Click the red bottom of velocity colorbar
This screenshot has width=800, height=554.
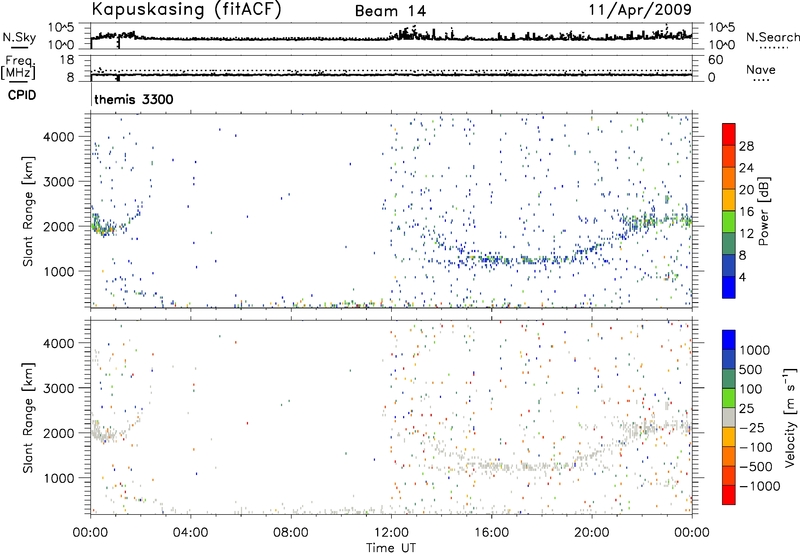(x=729, y=495)
